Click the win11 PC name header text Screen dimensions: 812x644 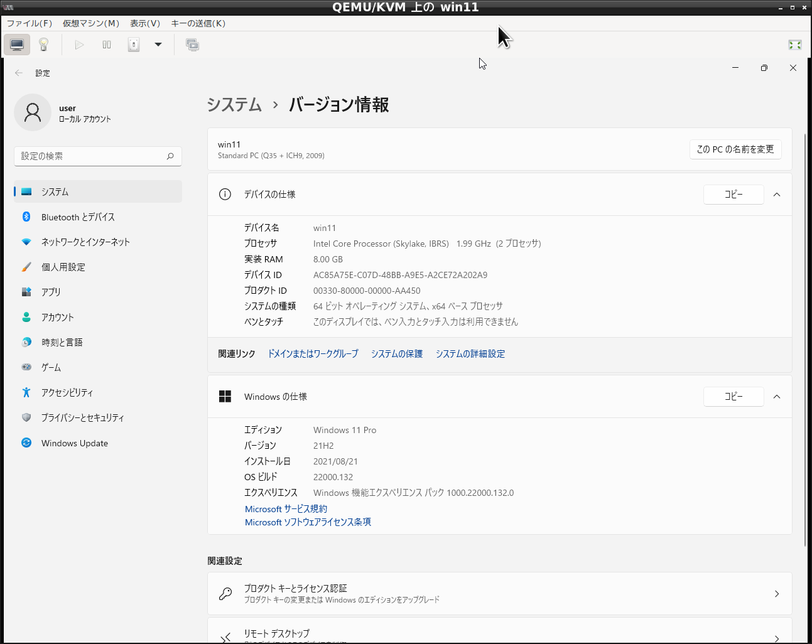click(x=229, y=144)
